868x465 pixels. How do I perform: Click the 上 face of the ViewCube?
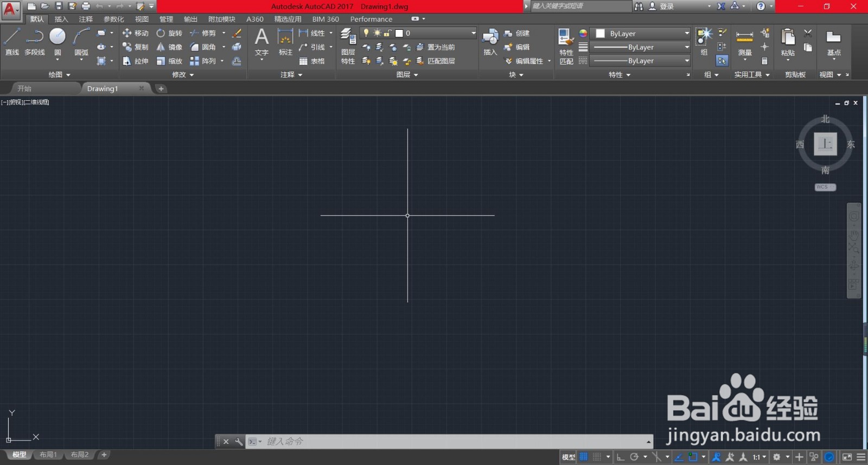tap(825, 144)
